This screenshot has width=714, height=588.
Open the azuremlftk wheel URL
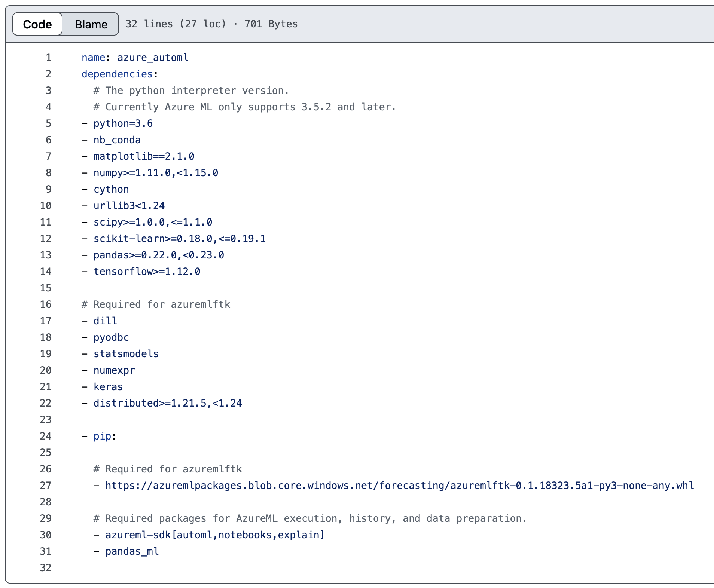click(399, 486)
